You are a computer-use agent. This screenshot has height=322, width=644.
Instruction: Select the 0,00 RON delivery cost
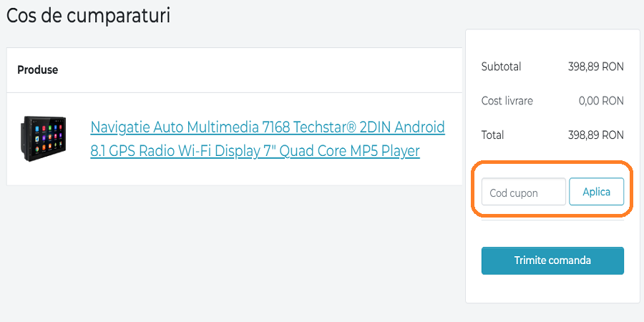coord(601,101)
